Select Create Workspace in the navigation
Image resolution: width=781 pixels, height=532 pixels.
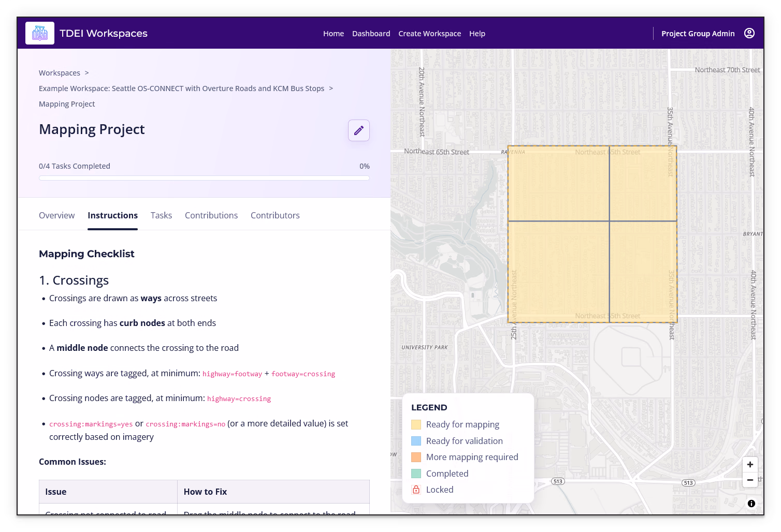pyautogui.click(x=429, y=34)
